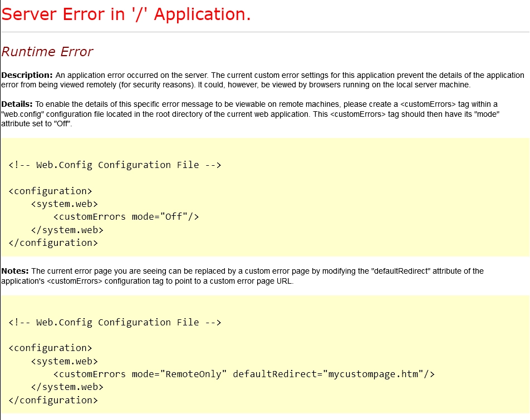The image size is (530, 420).
Task: Click the bold "Notes:" label
Action: (x=15, y=271)
